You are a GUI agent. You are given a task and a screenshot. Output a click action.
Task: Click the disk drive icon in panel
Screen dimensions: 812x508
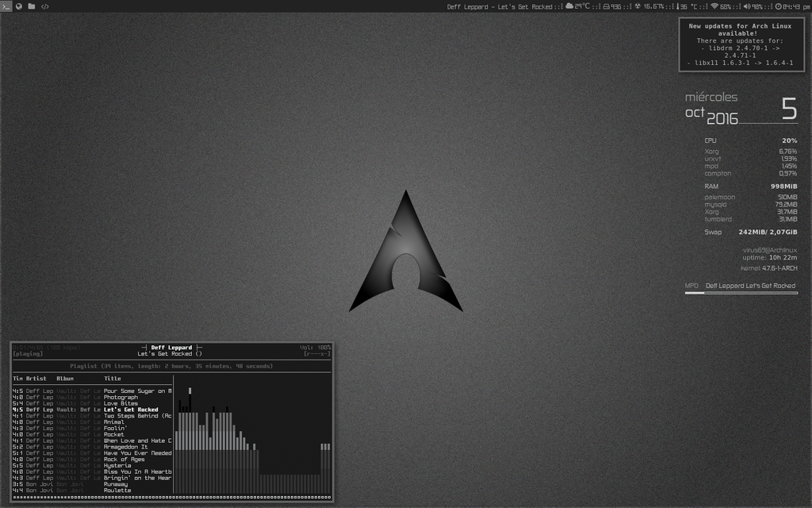[607, 6]
